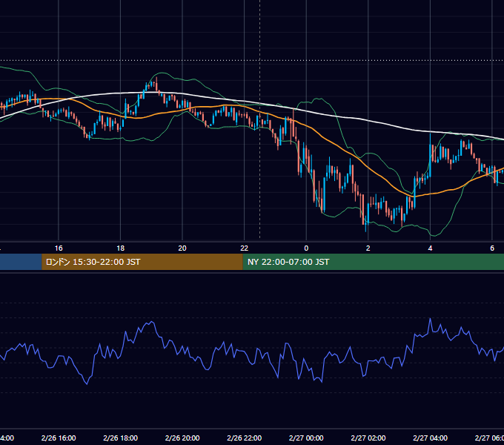
Task: Click the blue session bar before ロンドン
Action: pyautogui.click(x=21, y=262)
